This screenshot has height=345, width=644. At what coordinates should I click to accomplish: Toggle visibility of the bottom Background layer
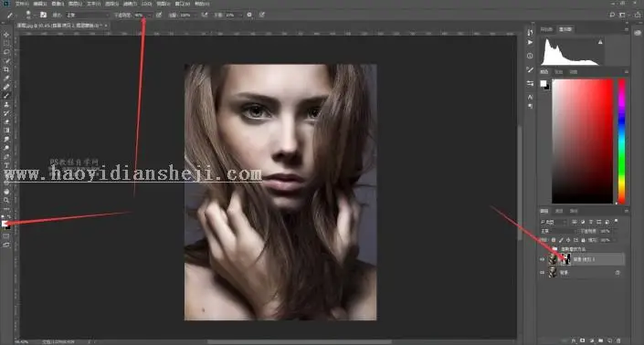tap(542, 272)
